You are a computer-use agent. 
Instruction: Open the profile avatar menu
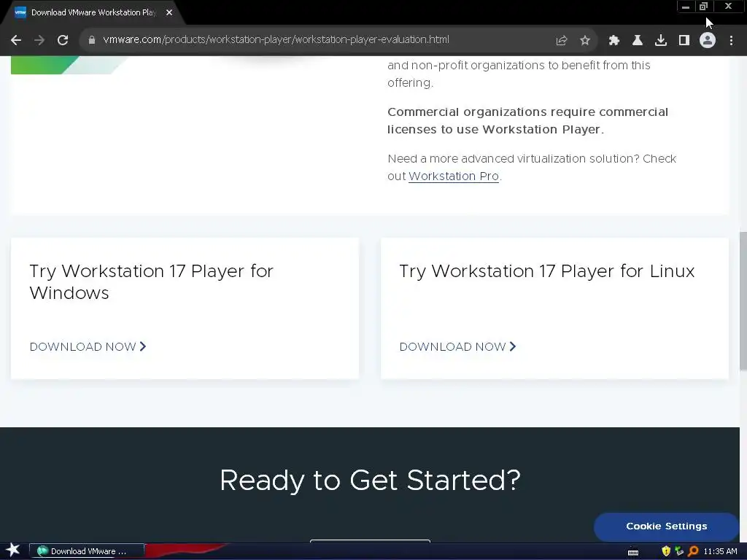point(708,41)
